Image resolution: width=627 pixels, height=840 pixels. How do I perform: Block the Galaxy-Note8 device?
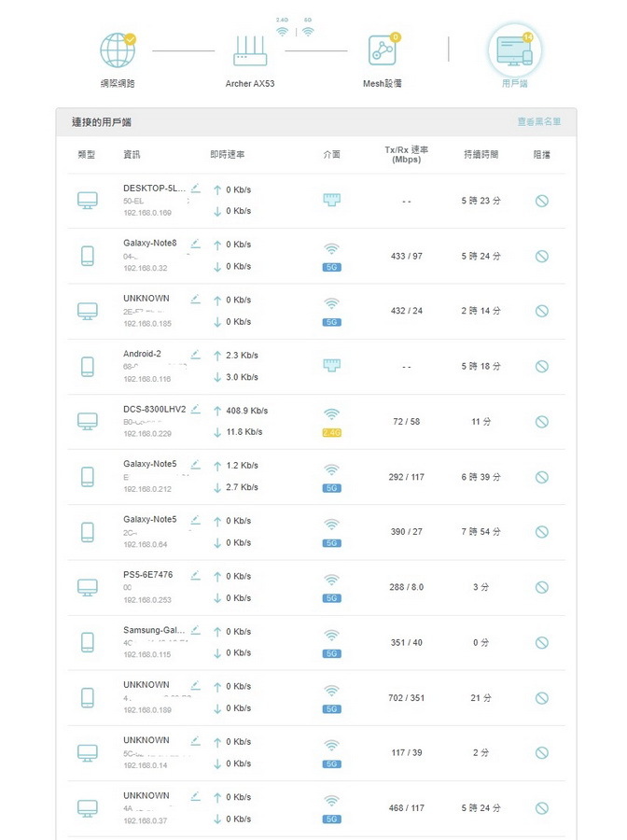coord(541,256)
